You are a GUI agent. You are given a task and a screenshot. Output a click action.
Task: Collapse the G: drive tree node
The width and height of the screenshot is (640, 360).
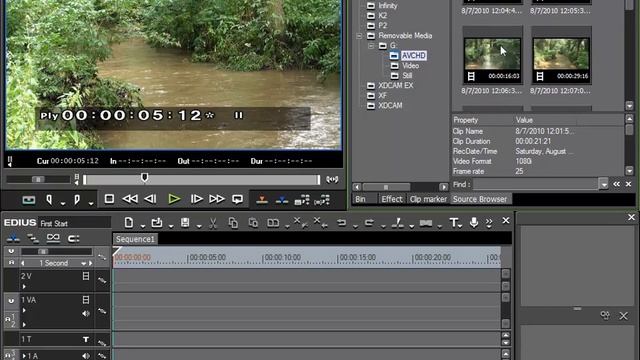pos(371,46)
